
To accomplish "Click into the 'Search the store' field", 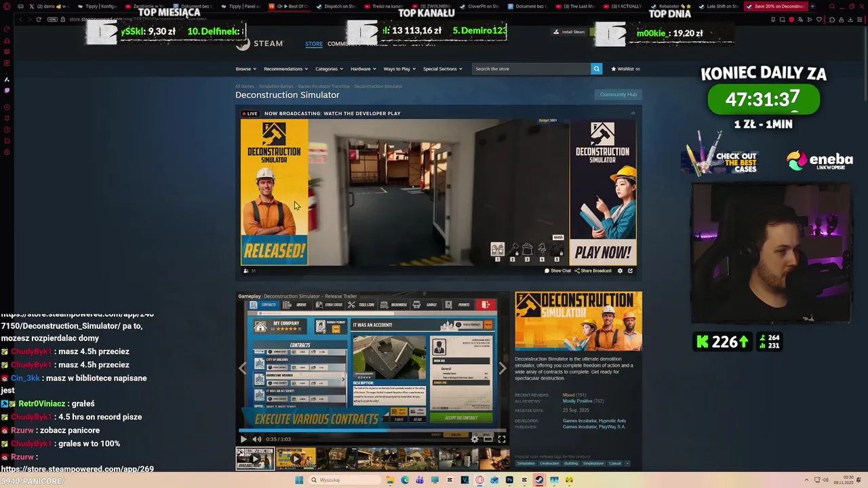I will pyautogui.click(x=531, y=68).
